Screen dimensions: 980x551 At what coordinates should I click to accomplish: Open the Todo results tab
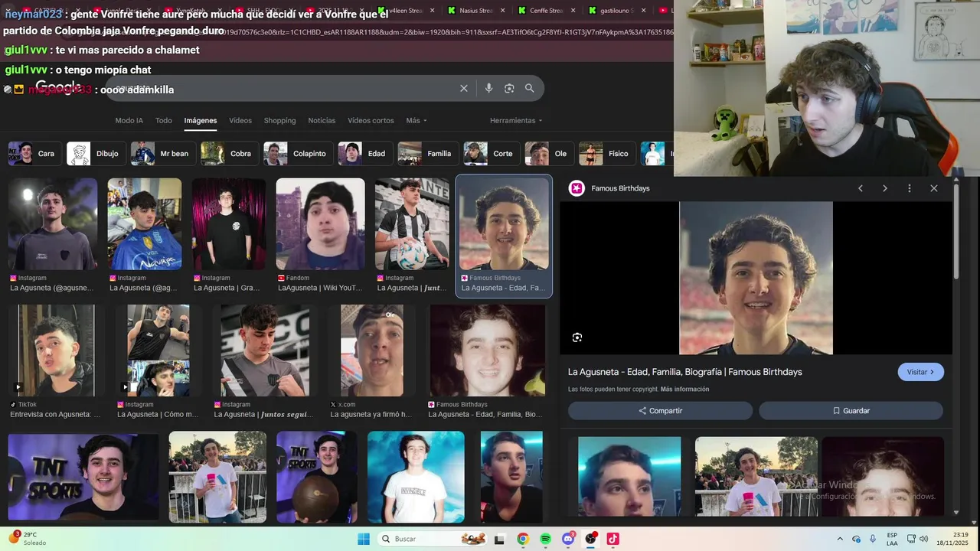(x=164, y=121)
